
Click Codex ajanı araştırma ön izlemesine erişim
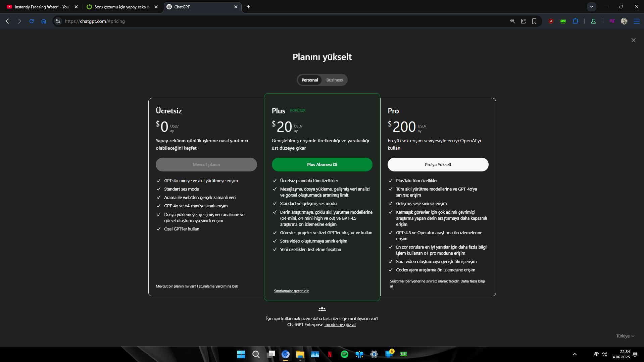pos(436,270)
